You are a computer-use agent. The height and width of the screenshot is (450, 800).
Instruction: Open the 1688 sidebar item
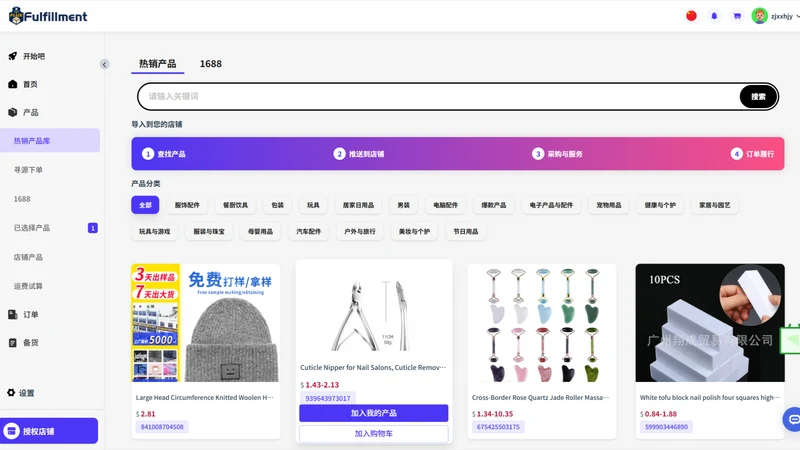[22, 199]
